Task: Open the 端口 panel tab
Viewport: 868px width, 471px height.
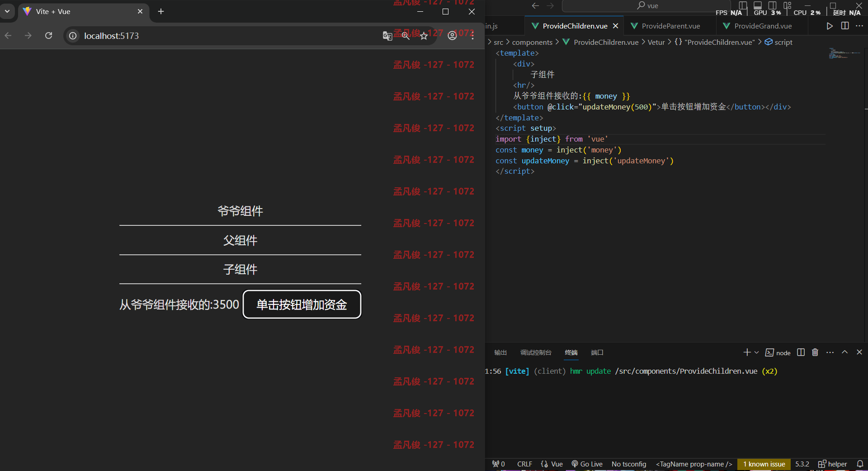Action: pyautogui.click(x=597, y=352)
